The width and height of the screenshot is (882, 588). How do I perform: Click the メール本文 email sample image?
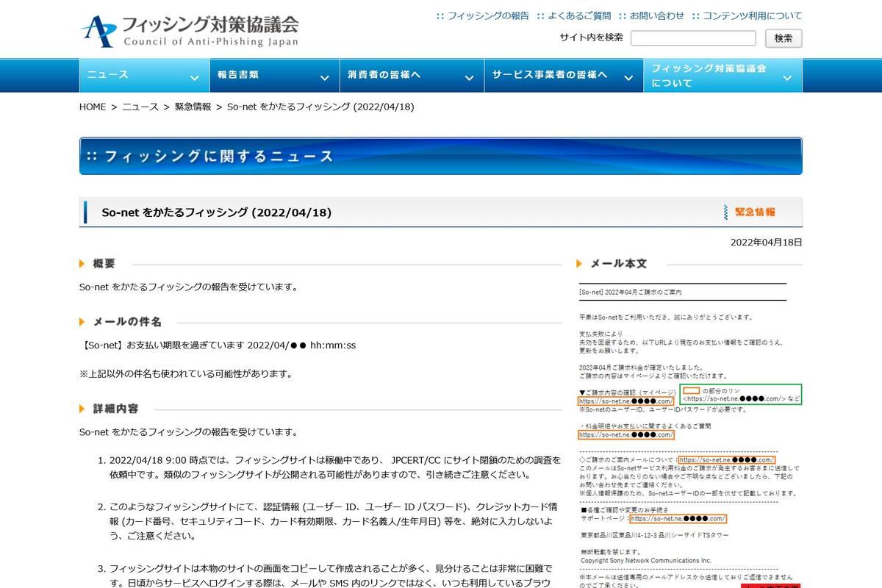tap(690, 434)
